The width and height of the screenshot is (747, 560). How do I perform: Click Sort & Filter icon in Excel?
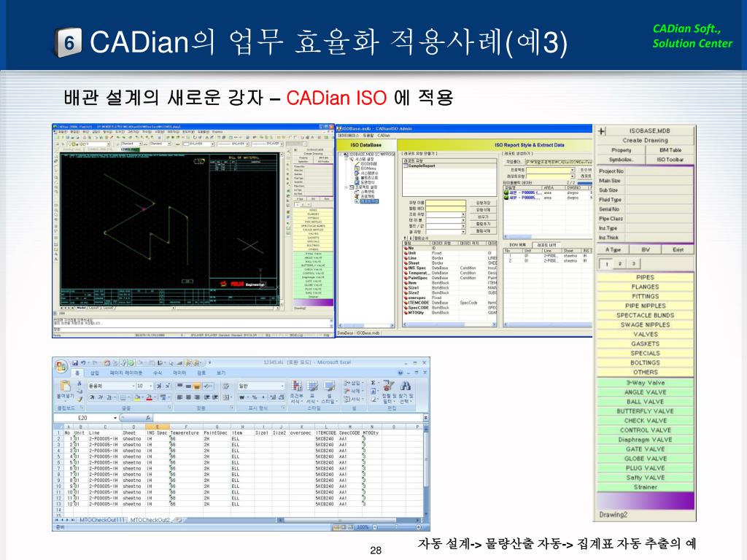(388, 386)
